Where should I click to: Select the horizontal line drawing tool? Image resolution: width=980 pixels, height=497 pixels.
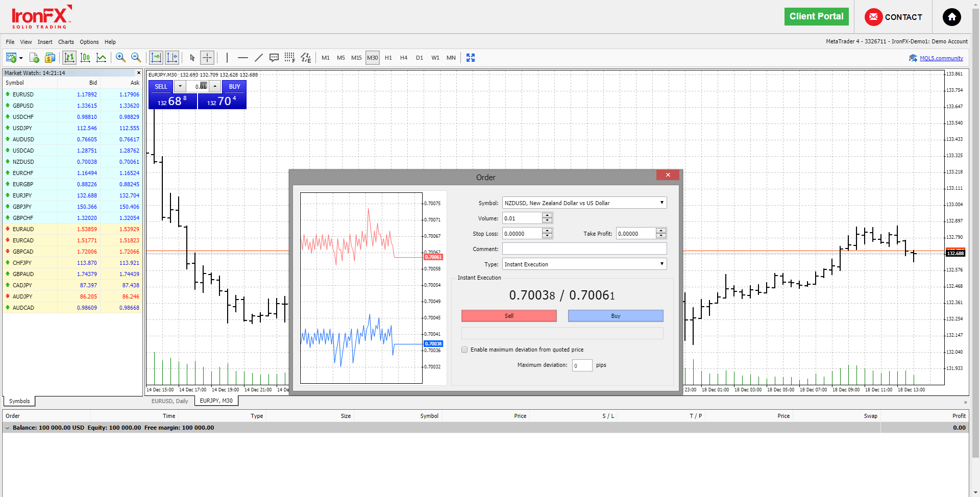click(x=243, y=58)
